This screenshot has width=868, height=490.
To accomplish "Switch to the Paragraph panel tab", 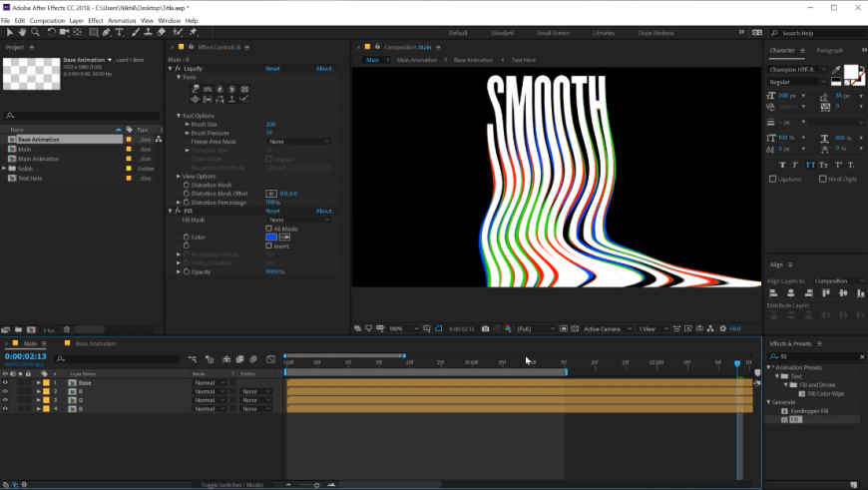I will pyautogui.click(x=830, y=50).
